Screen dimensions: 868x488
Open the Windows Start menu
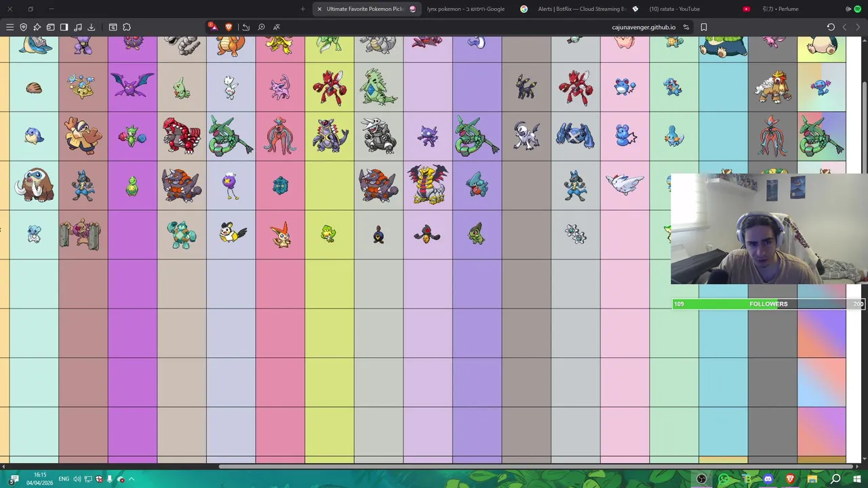(x=857, y=479)
